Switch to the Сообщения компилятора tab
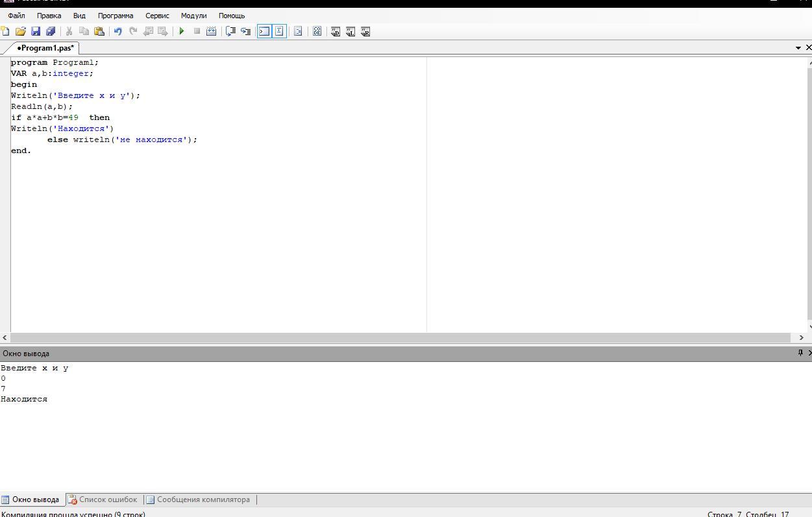Image resolution: width=812 pixels, height=517 pixels. tap(198, 499)
